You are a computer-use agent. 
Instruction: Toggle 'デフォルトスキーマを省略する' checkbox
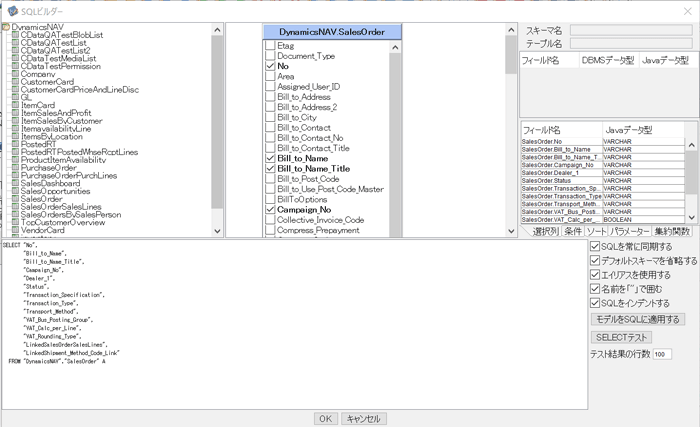(595, 260)
